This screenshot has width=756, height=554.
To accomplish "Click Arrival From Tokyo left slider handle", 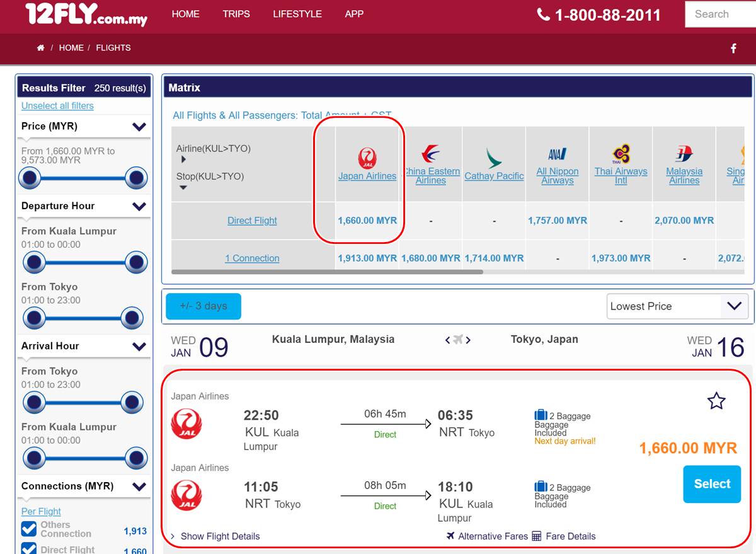I will tap(34, 402).
